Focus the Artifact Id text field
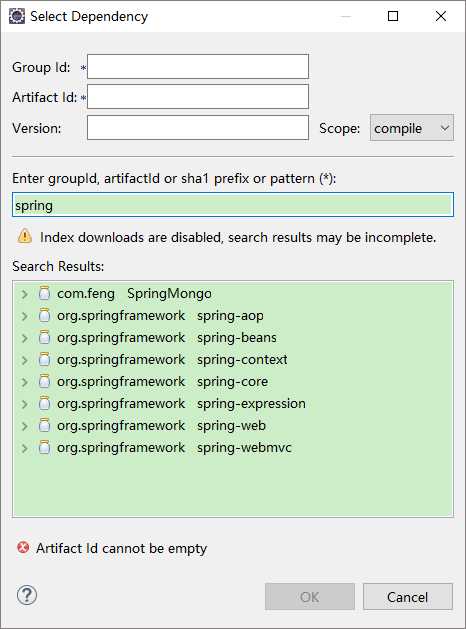This screenshot has height=629, width=466. 198,97
